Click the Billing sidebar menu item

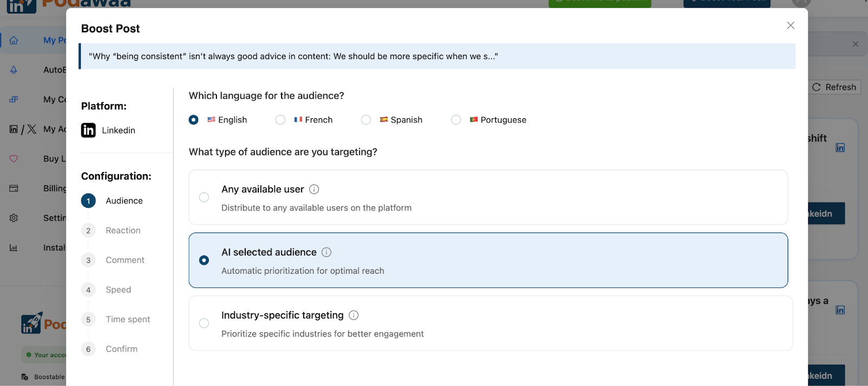[55, 188]
